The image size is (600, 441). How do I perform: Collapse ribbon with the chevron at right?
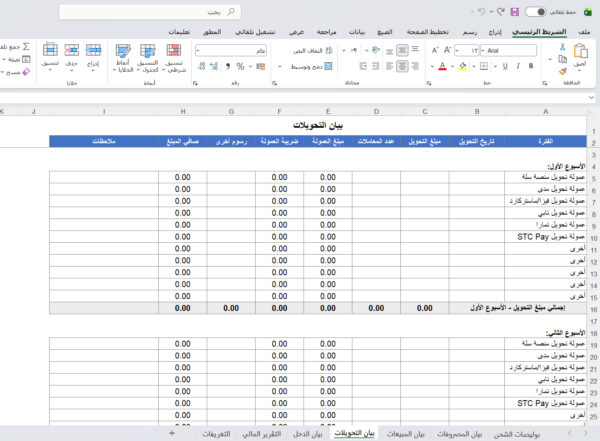[592, 98]
